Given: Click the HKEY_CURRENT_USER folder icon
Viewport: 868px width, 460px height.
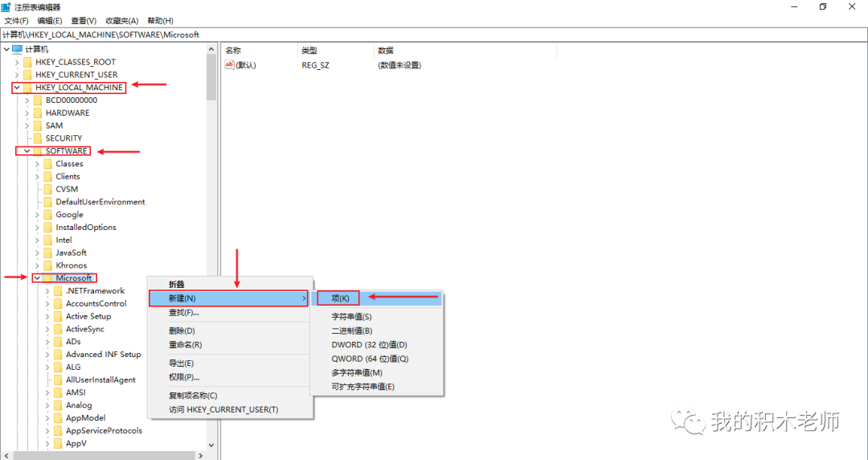Looking at the screenshot, I should tap(27, 75).
